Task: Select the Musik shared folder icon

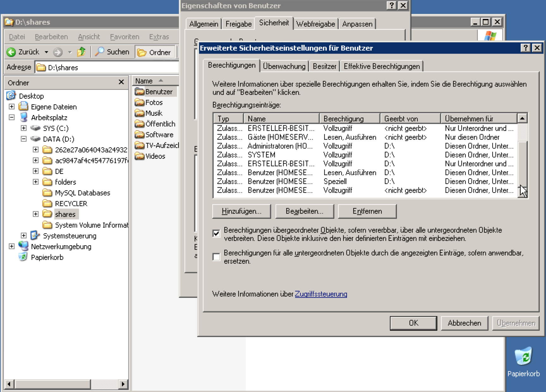Action: (x=139, y=113)
